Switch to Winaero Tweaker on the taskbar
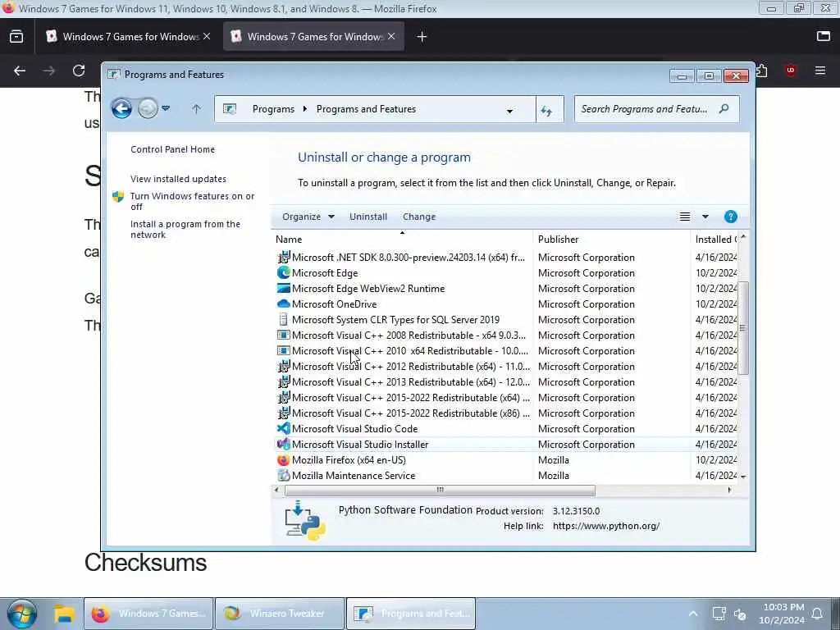Viewport: 840px width, 630px height. [279, 614]
